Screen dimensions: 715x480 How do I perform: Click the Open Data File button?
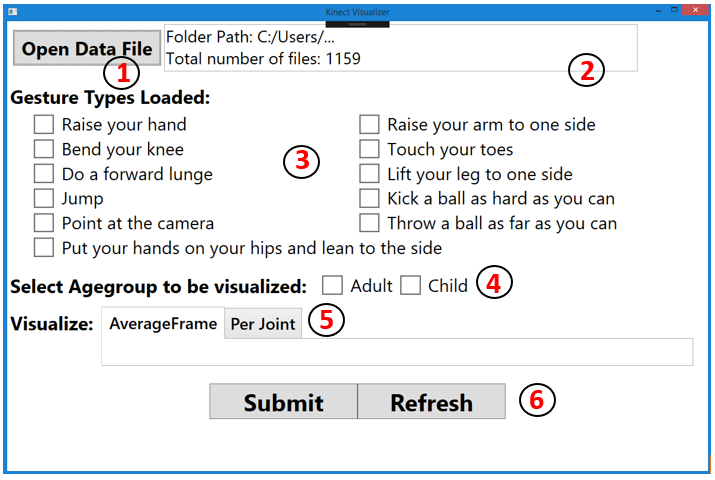tap(87, 48)
